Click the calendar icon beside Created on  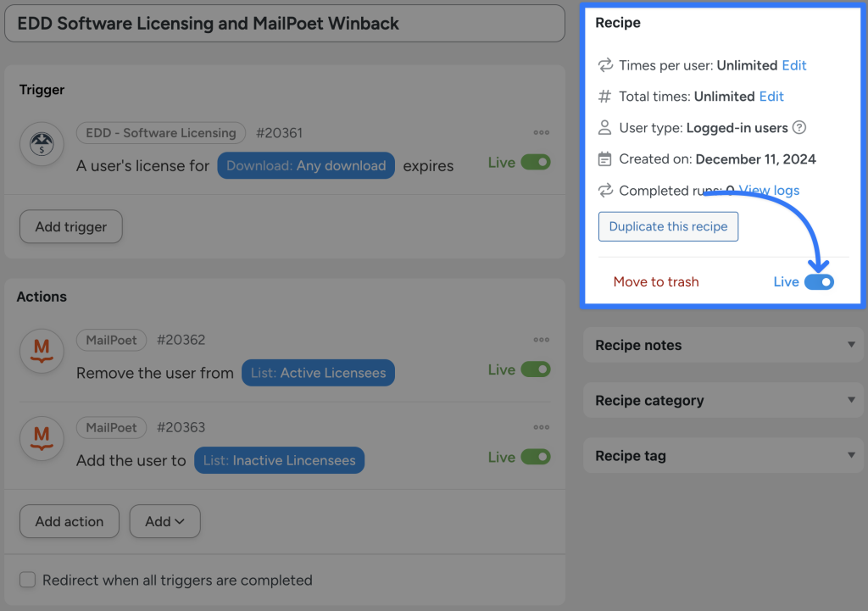point(604,158)
